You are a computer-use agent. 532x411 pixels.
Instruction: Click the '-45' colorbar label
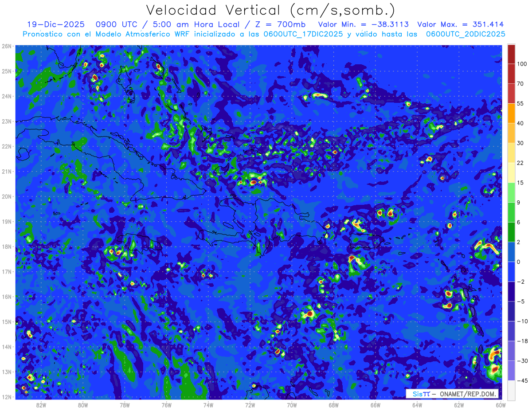pyautogui.click(x=522, y=380)
